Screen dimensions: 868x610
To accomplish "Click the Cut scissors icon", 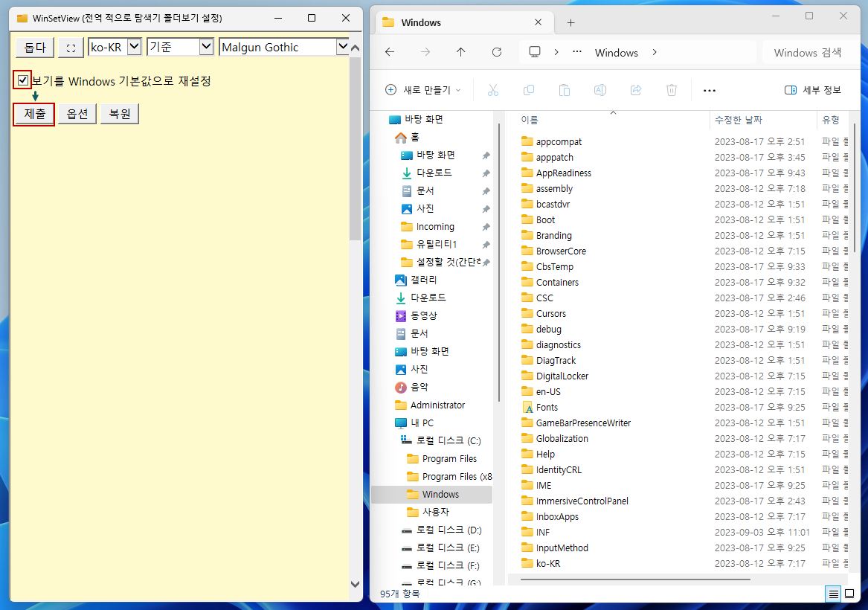I will 492,90.
